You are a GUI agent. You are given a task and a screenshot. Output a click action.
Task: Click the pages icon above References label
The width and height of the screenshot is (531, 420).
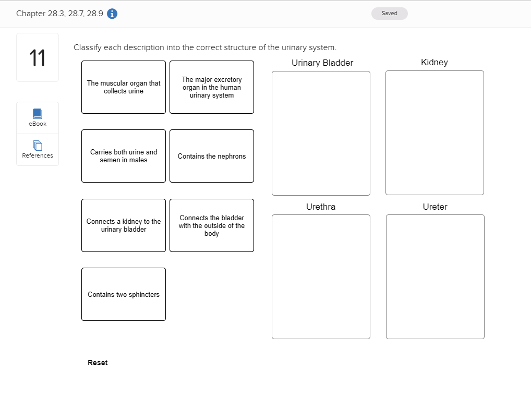[x=37, y=146]
